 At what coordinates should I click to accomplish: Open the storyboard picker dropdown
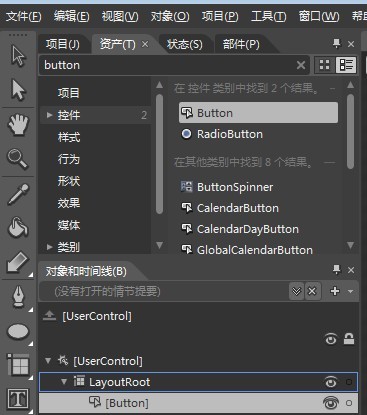coord(296,291)
